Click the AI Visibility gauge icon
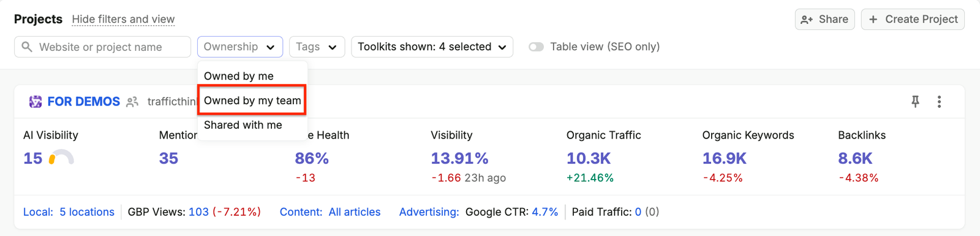This screenshot has width=980, height=236. [x=61, y=158]
